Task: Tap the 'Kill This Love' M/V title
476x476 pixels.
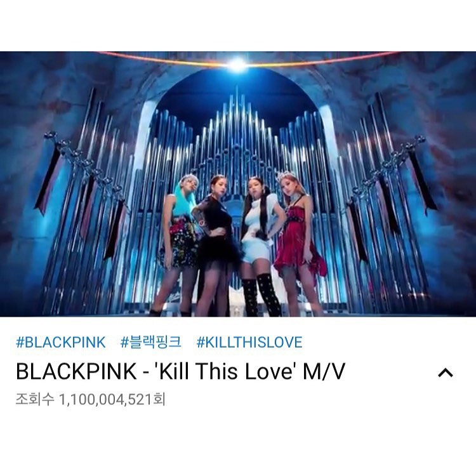Action: pos(181,371)
